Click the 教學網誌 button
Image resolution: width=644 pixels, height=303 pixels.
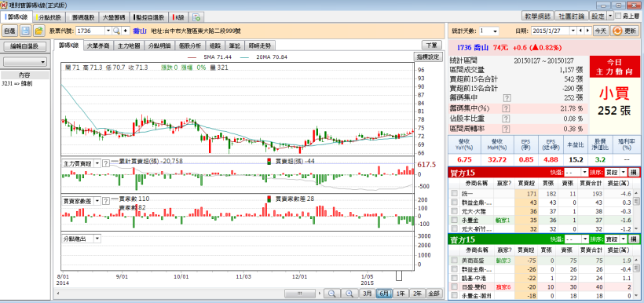click(x=537, y=16)
